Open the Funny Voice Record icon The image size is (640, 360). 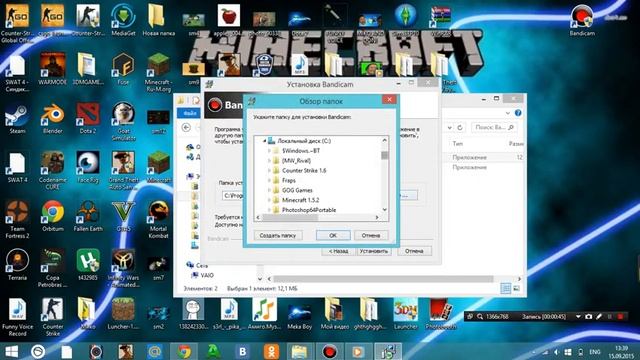17,318
